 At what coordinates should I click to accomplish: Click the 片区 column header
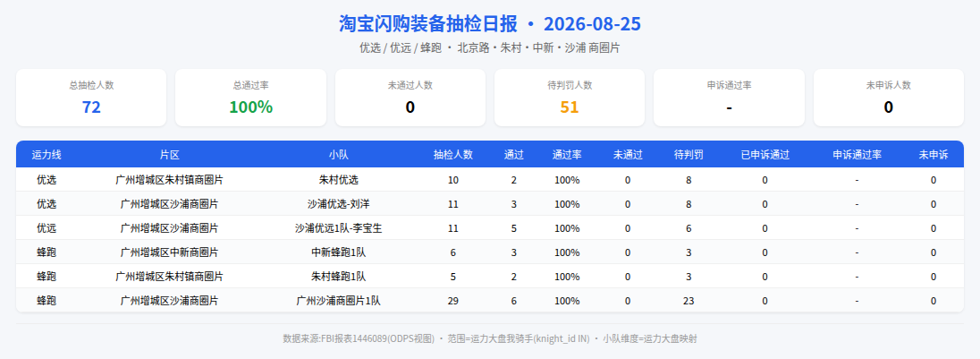coord(169,155)
